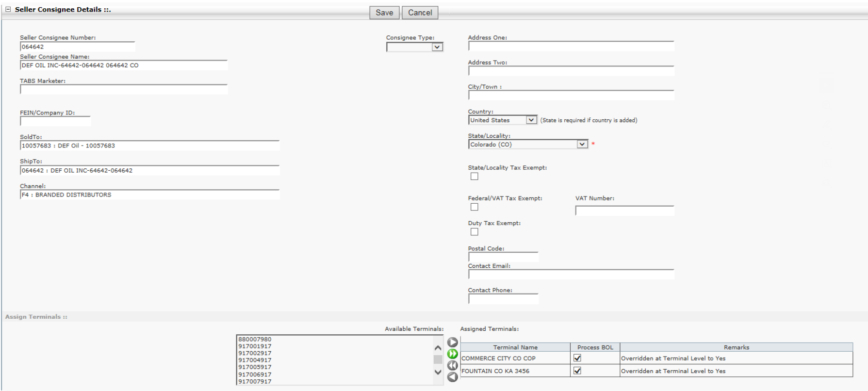Click the green double-arrow assign all icon
This screenshot has height=391, width=868.
[x=452, y=354]
